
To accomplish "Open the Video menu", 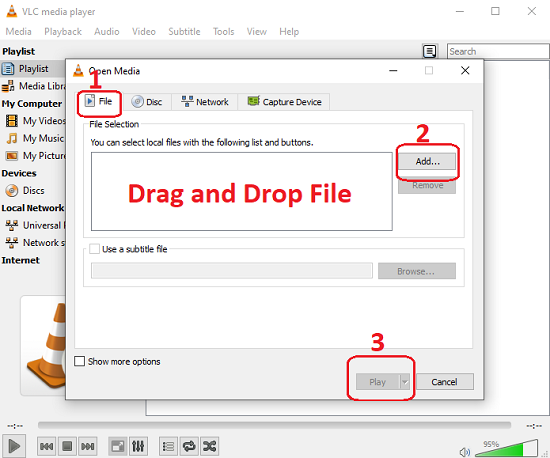I will (144, 32).
